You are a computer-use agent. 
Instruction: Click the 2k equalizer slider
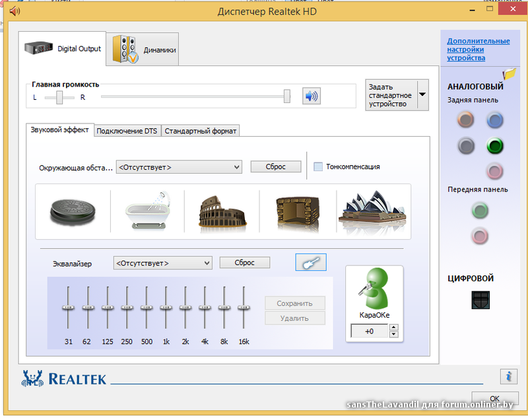click(x=185, y=308)
